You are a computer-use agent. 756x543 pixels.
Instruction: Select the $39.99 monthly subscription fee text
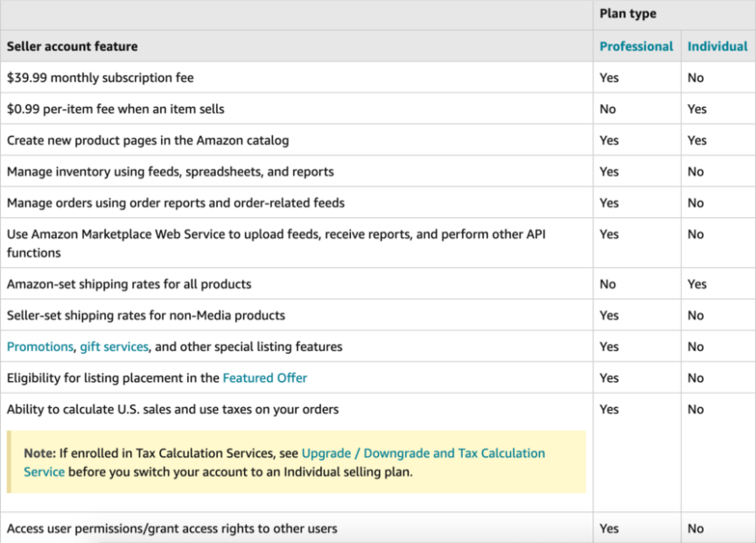100,78
